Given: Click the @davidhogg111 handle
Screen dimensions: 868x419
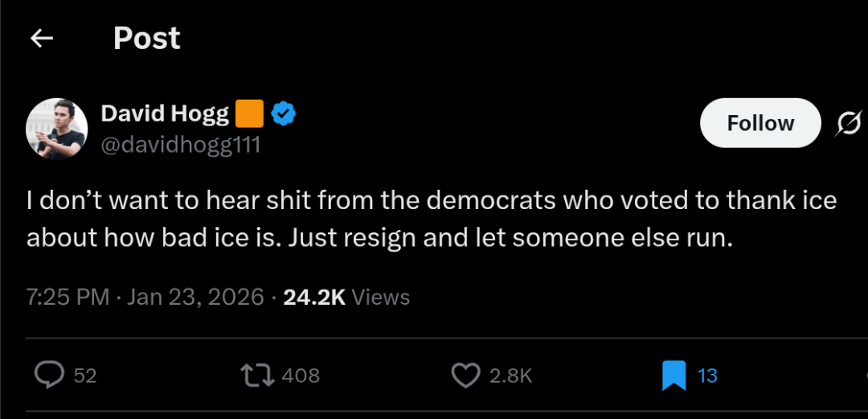Looking at the screenshot, I should click(x=180, y=145).
